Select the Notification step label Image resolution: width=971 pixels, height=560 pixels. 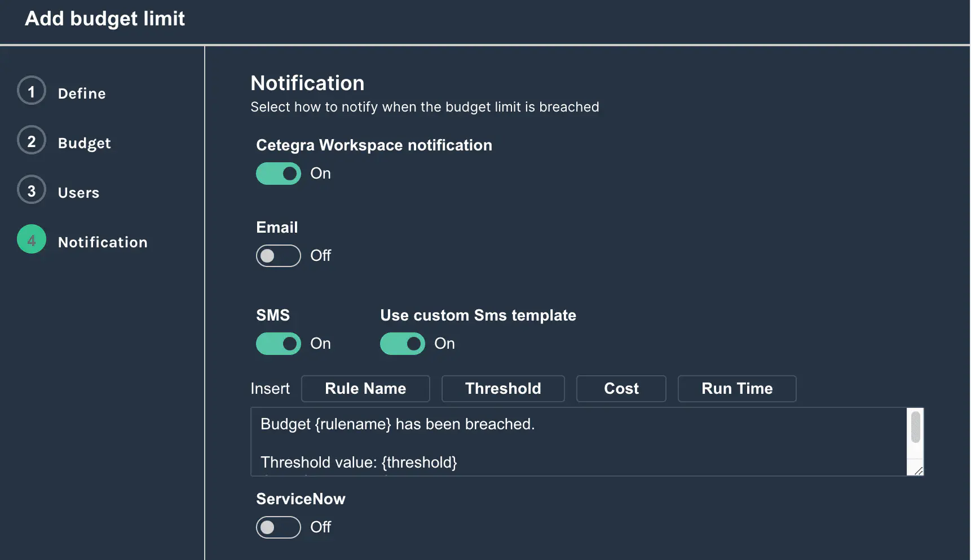click(103, 242)
